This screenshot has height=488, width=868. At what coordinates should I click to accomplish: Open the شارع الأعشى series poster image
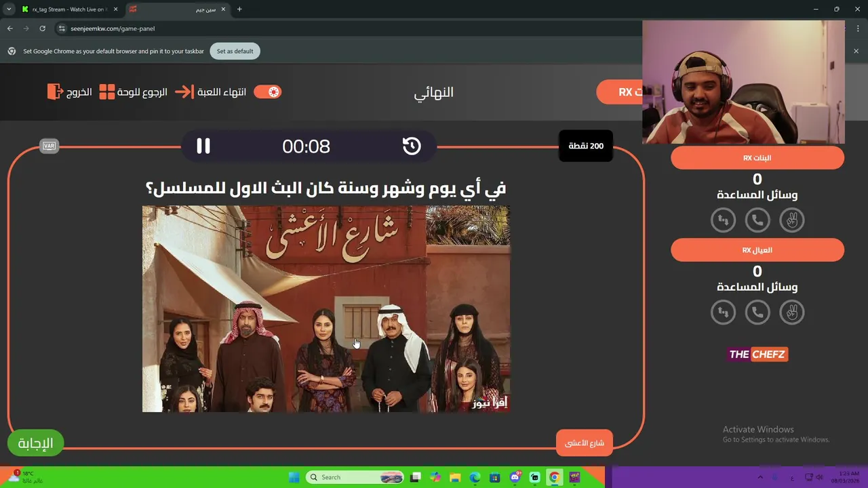click(326, 309)
